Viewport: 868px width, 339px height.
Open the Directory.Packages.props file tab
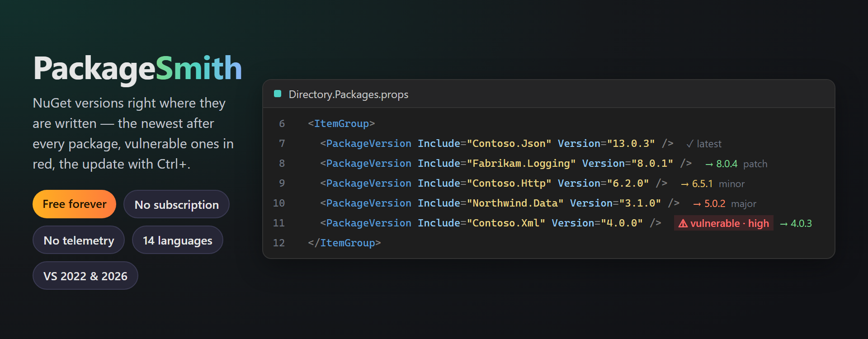coord(348,94)
